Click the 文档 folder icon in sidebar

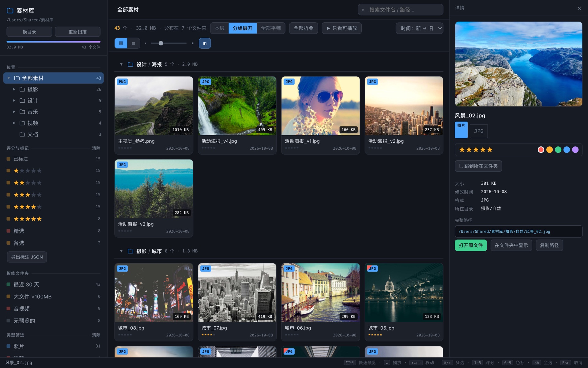coord(22,134)
